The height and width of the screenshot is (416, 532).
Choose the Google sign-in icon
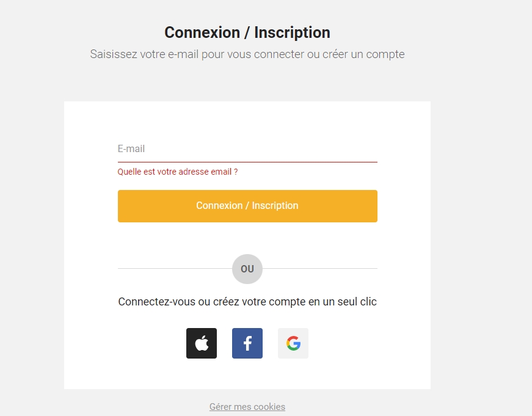point(293,343)
